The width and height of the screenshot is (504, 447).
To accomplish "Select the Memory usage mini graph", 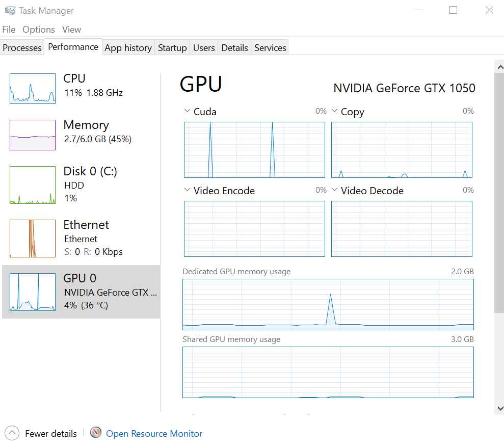I will 33,135.
